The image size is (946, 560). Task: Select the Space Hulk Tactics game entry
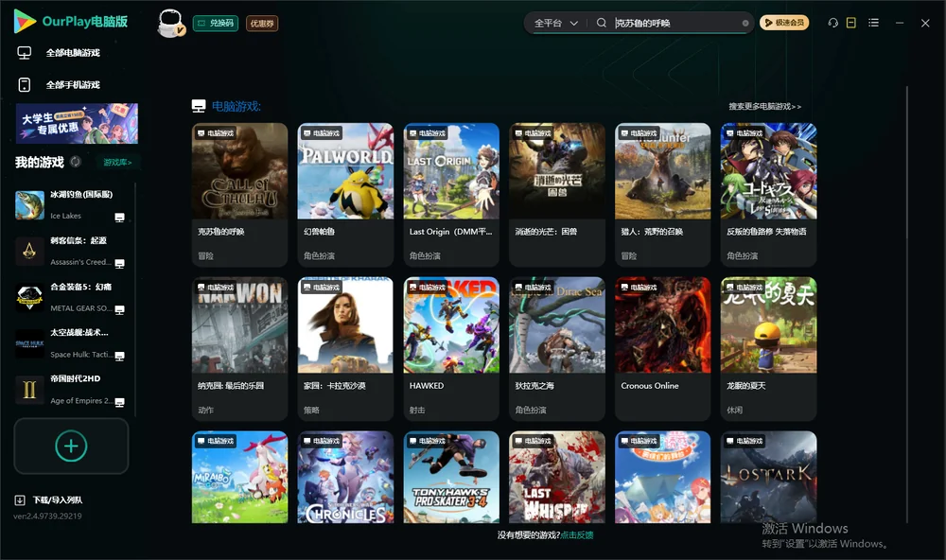[73, 343]
